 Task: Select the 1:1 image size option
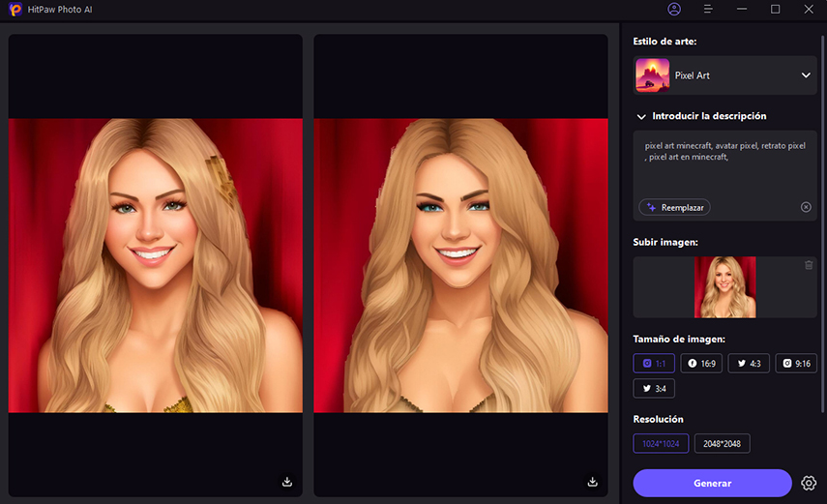[654, 364]
